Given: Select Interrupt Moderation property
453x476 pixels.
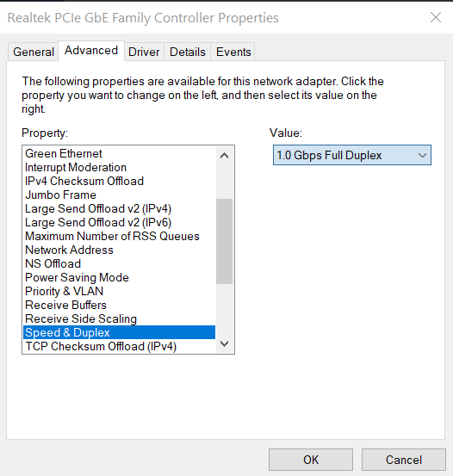Looking at the screenshot, I should pos(119,167).
